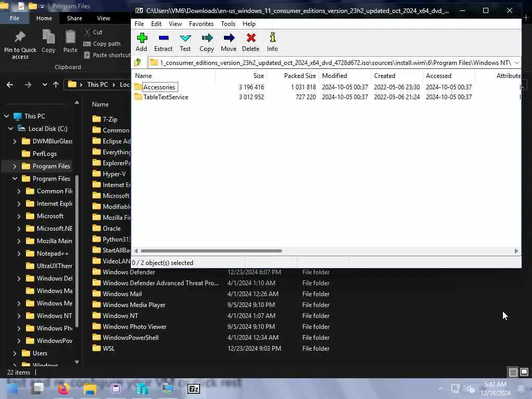
Task: Open Firefox from the taskbar
Action: pos(63,389)
